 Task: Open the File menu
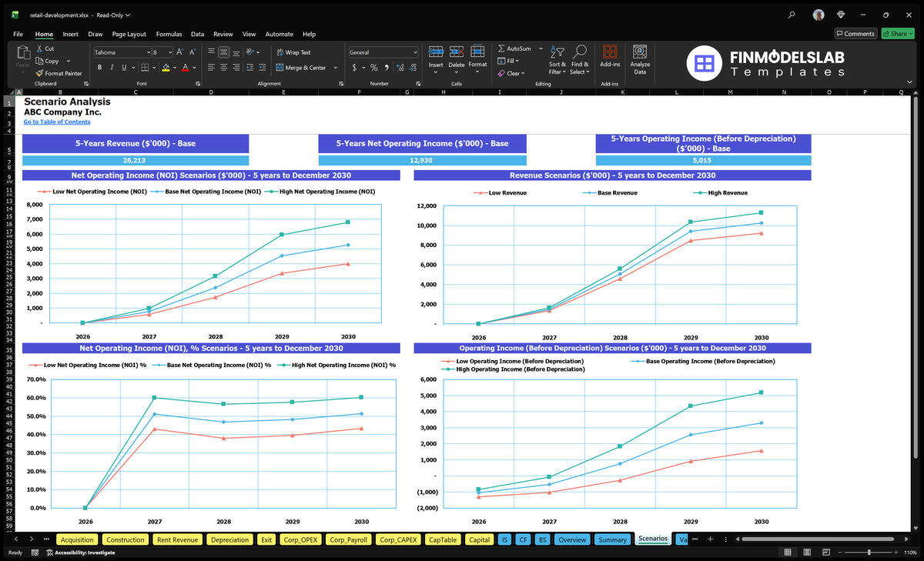[18, 34]
